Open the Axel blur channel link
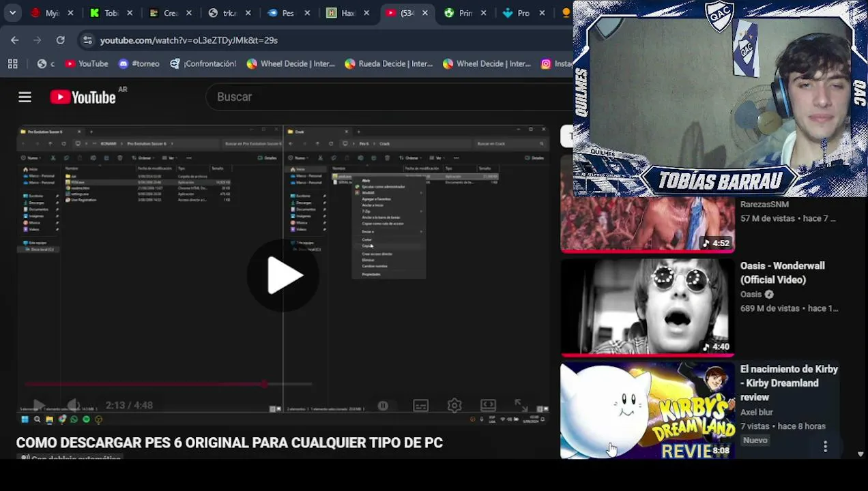Screen dimensions: 868x491 (x=757, y=412)
